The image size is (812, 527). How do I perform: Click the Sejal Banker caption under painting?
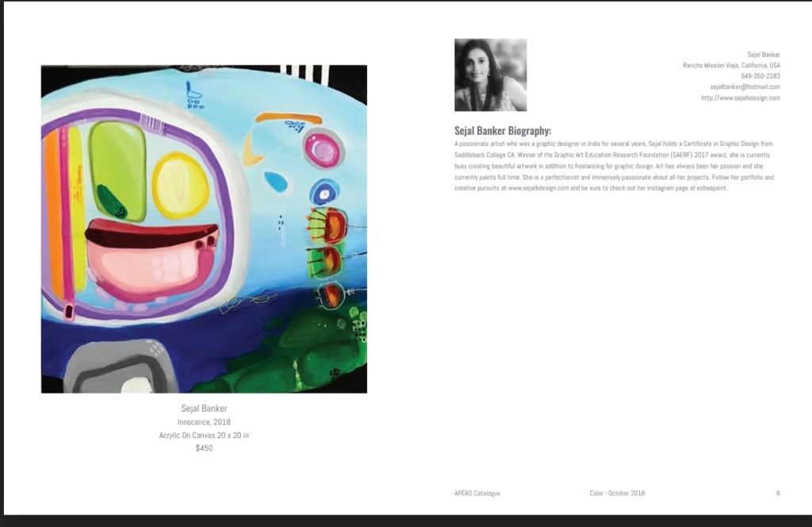[204, 409]
